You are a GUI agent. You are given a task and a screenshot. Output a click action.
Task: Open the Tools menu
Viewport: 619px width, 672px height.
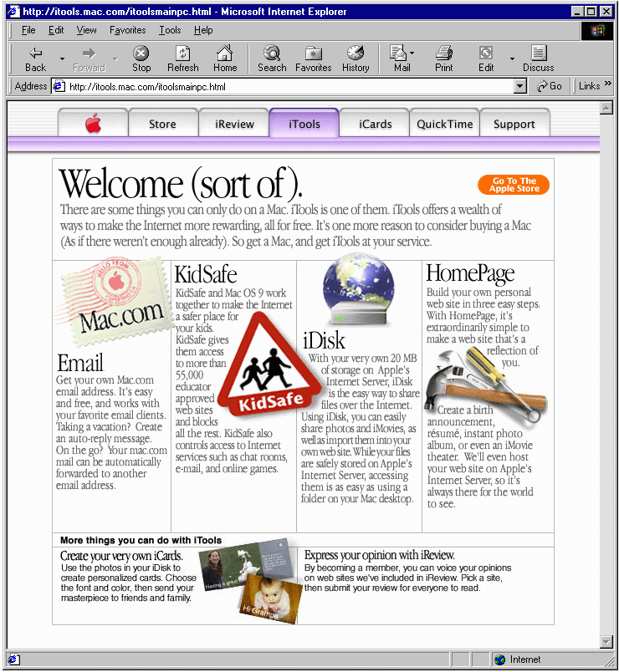[x=170, y=30]
